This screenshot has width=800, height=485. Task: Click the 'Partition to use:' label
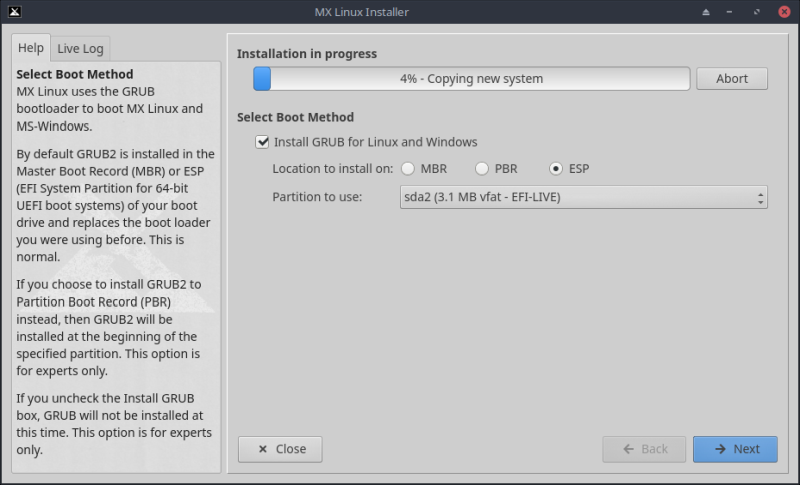(317, 197)
